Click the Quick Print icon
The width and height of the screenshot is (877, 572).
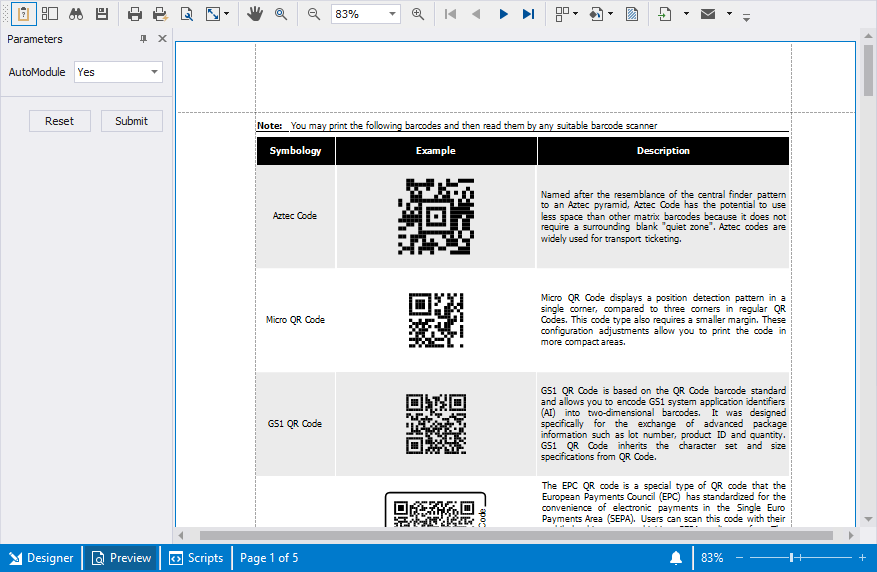[160, 14]
